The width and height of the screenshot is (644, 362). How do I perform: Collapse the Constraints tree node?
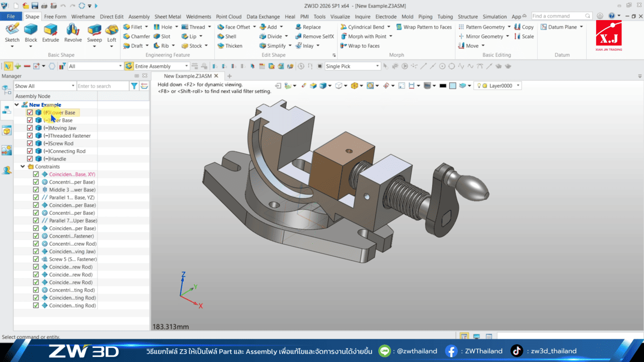tap(22, 166)
